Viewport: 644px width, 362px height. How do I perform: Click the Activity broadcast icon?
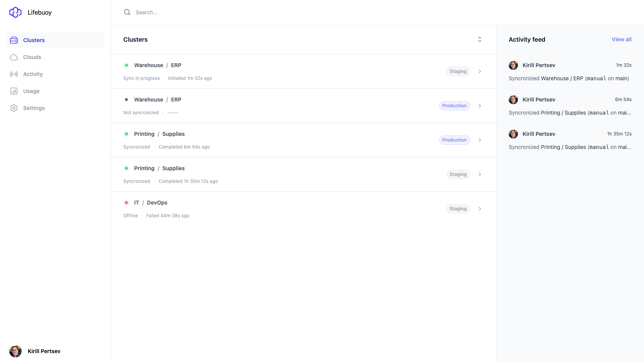(14, 74)
